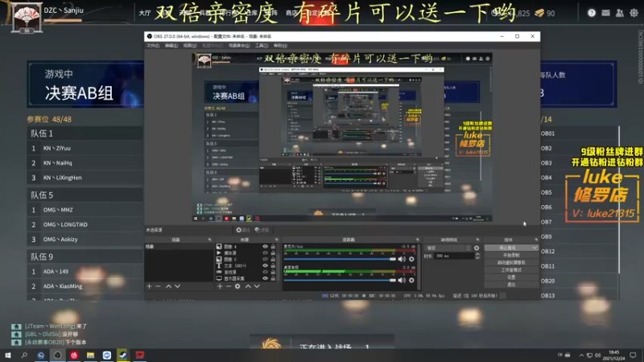Open the 编辑(E) menu in OBS
Screen dimensions: 644x362
click(171, 46)
